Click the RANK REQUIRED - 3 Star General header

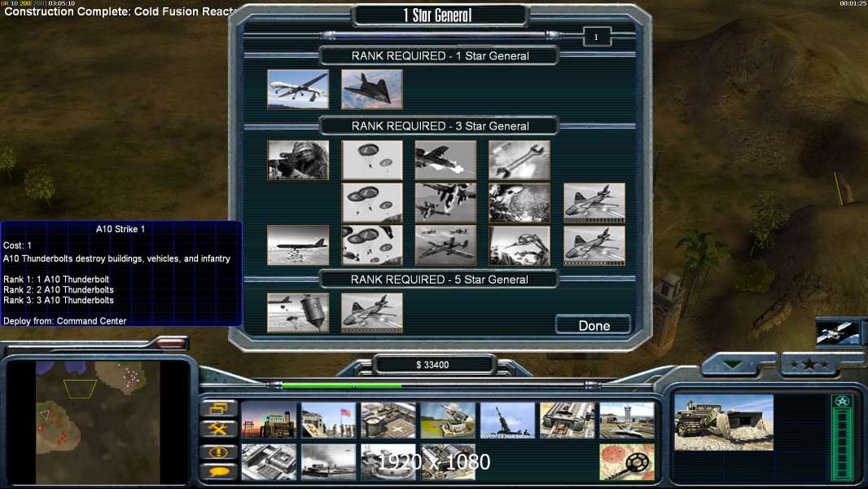tap(440, 126)
